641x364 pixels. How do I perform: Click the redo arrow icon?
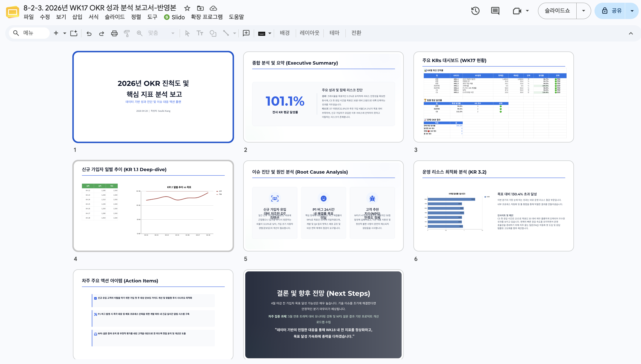(x=101, y=33)
